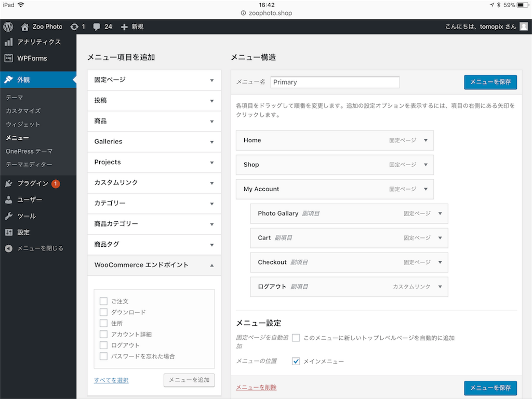Open the OnePress テーマ submenu page
This screenshot has height=399, width=532.
point(29,151)
